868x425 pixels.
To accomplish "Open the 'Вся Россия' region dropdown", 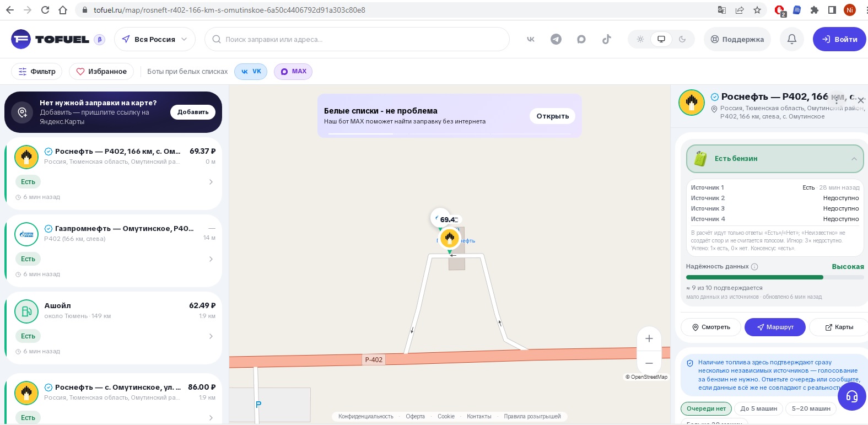I will (x=155, y=39).
